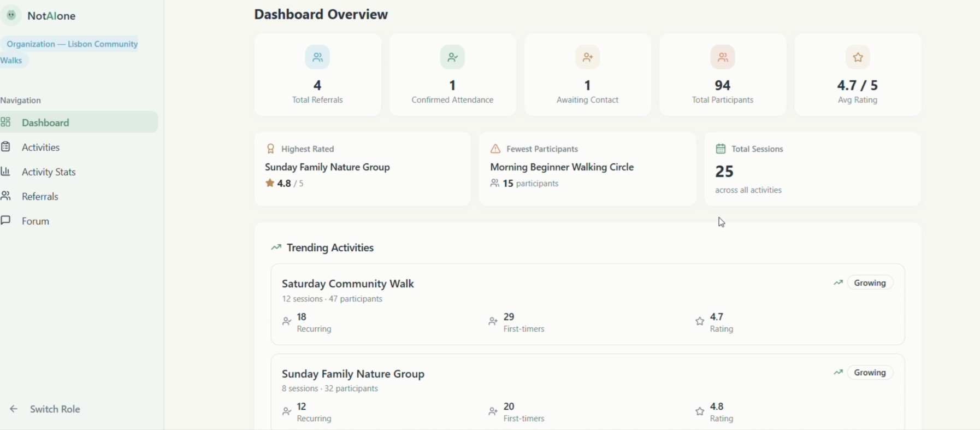Click the Total Sessions calendar icon
980x430 pixels.
click(x=721, y=149)
